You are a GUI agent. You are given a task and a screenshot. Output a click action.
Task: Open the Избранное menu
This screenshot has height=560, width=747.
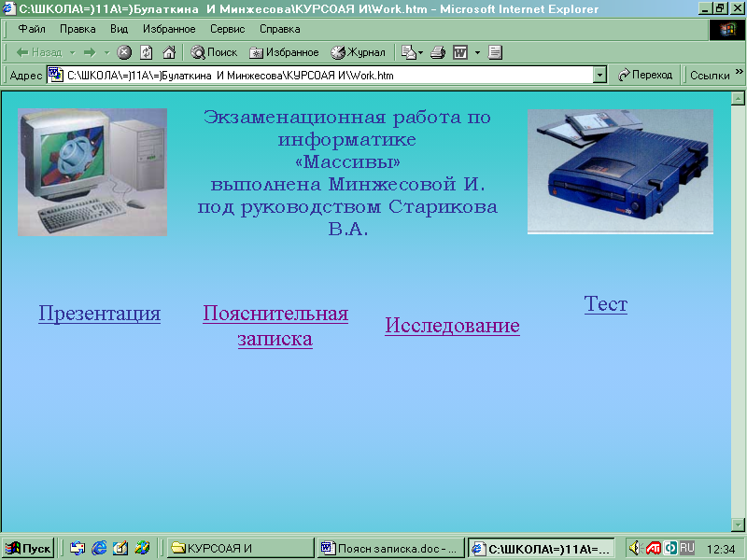point(169,29)
